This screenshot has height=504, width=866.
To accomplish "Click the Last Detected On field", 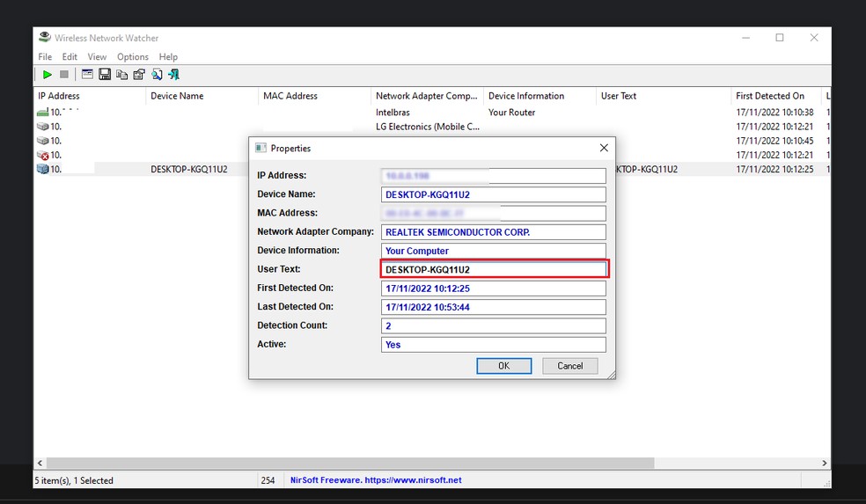I will pyautogui.click(x=494, y=307).
